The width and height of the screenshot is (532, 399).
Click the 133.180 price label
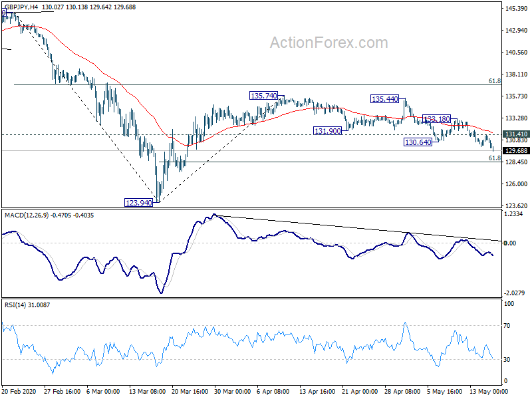[437, 119]
